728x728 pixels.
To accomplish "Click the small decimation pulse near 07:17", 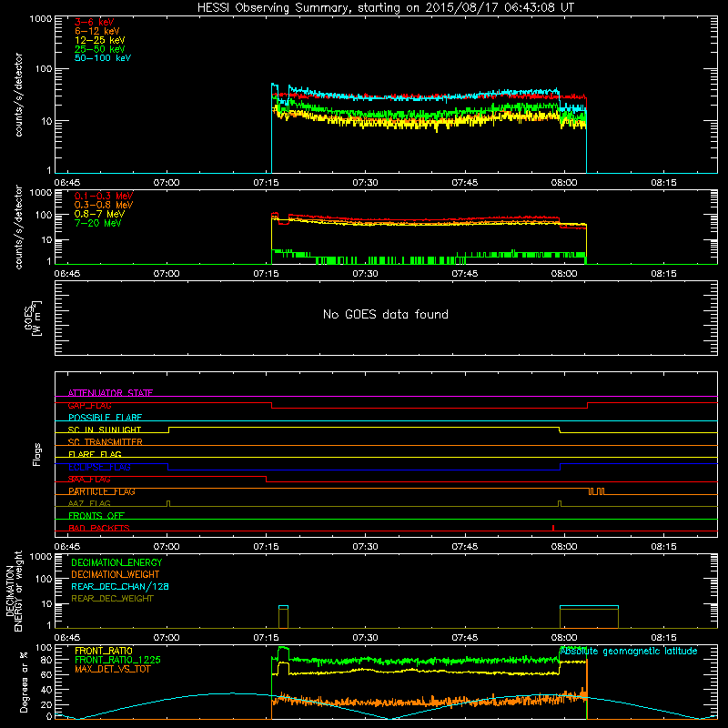I will pyautogui.click(x=283, y=617).
